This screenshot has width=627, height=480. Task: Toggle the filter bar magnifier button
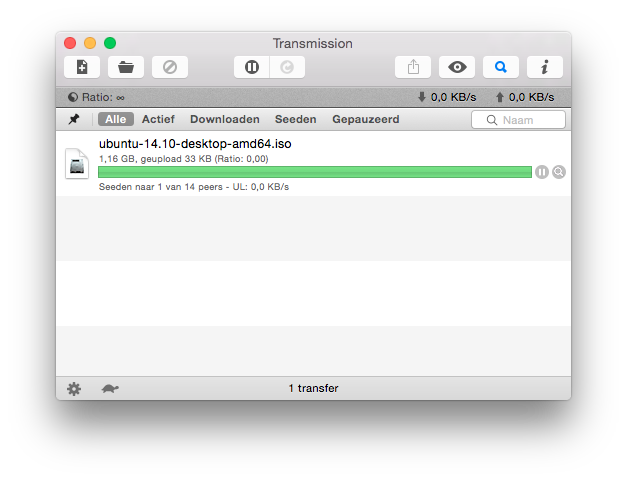coord(501,67)
